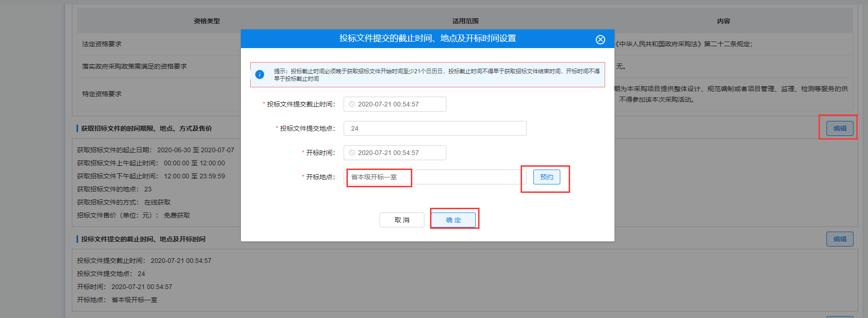Edit the 投标文件提交的截止时间 section
868x318 pixels.
click(x=840, y=239)
